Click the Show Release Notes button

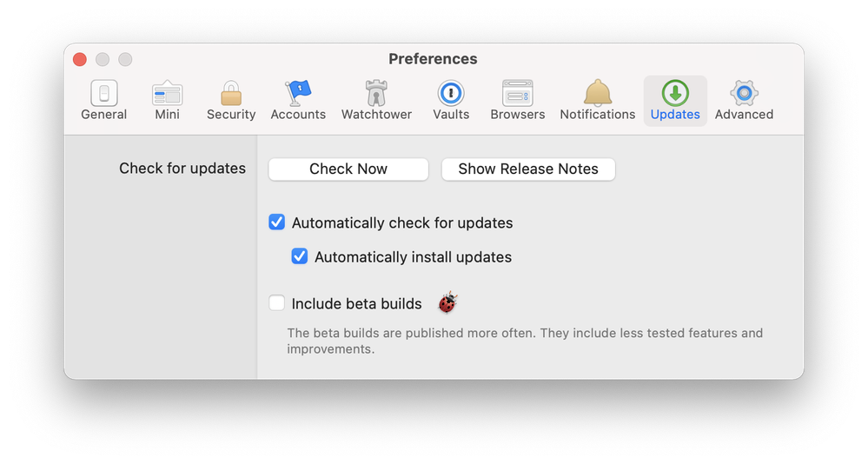528,169
